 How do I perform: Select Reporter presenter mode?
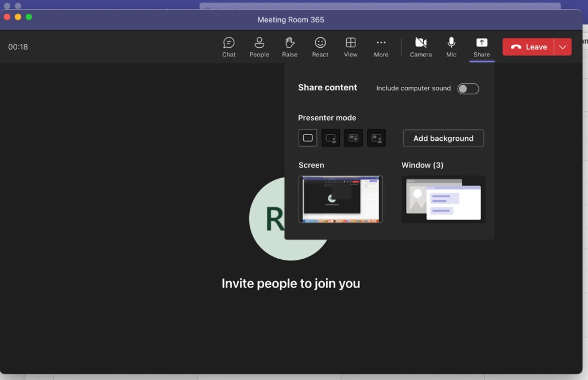pyautogui.click(x=377, y=138)
